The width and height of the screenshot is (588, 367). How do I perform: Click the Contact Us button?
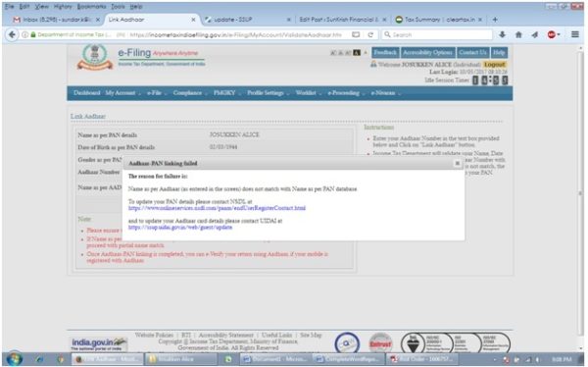coord(473,53)
